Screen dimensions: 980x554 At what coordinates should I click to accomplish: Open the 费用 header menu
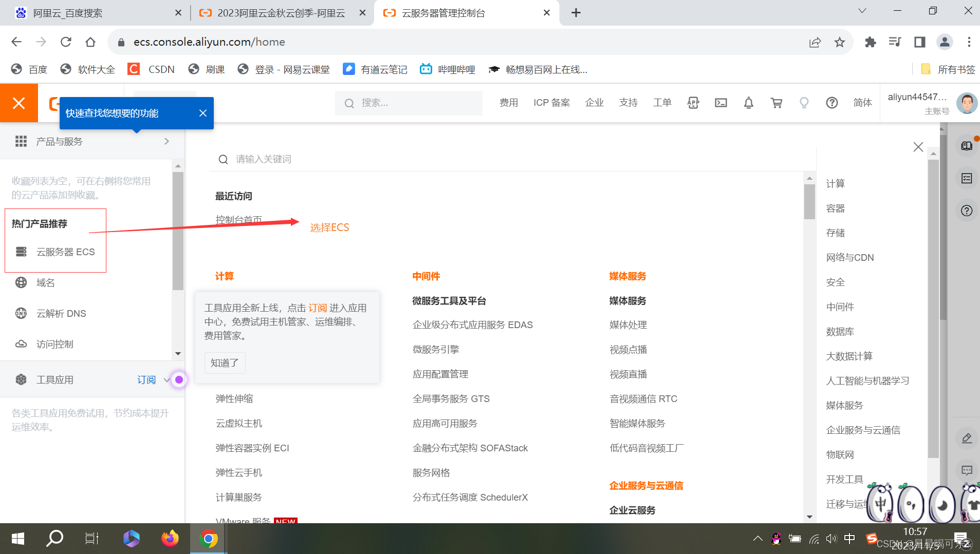coord(509,103)
